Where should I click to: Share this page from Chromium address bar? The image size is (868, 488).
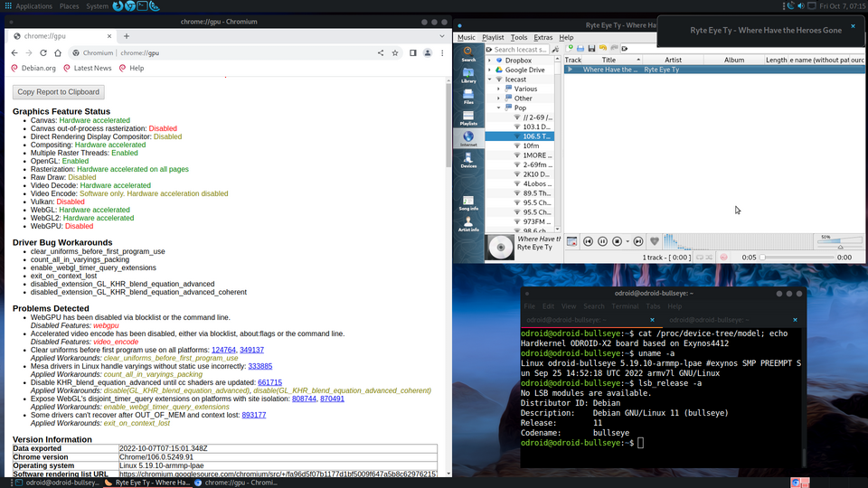pos(381,53)
